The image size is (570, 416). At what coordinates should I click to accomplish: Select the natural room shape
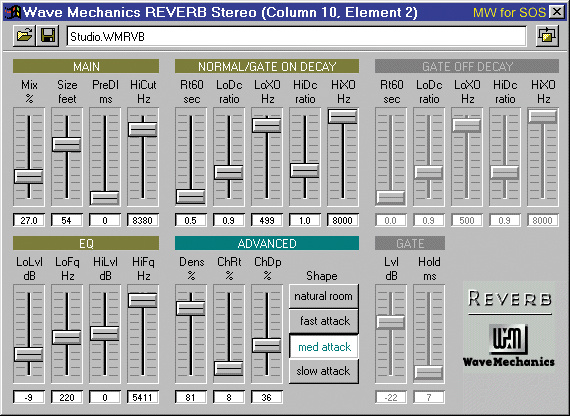pyautogui.click(x=324, y=296)
